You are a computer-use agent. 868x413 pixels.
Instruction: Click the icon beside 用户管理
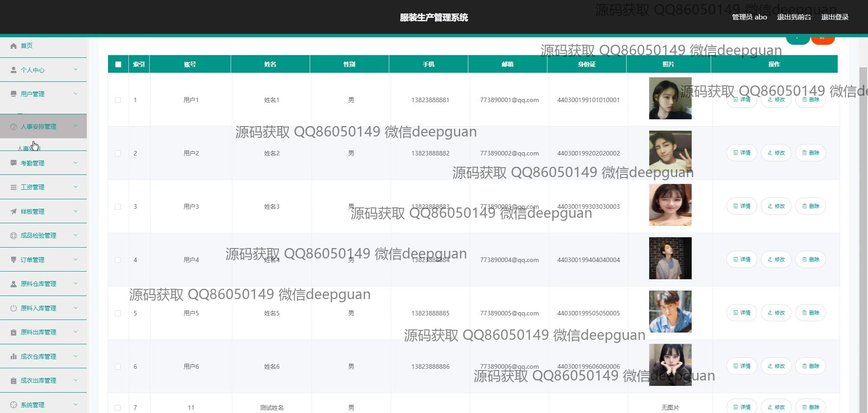14,94
